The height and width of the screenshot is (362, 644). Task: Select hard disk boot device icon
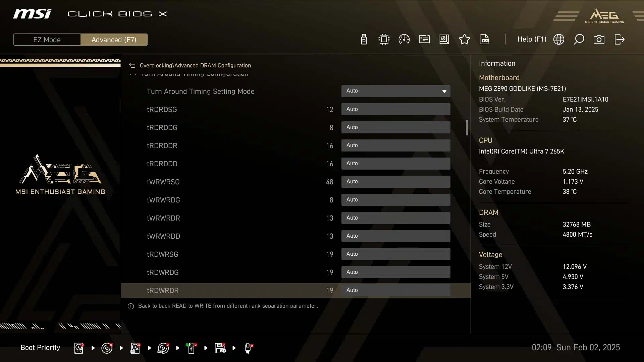(79, 348)
